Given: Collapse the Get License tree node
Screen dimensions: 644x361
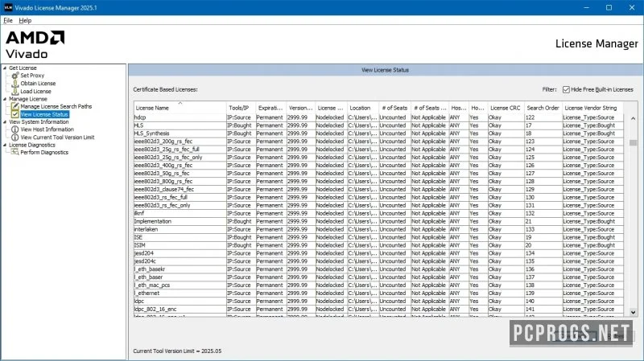Looking at the screenshot, I should [x=5, y=68].
